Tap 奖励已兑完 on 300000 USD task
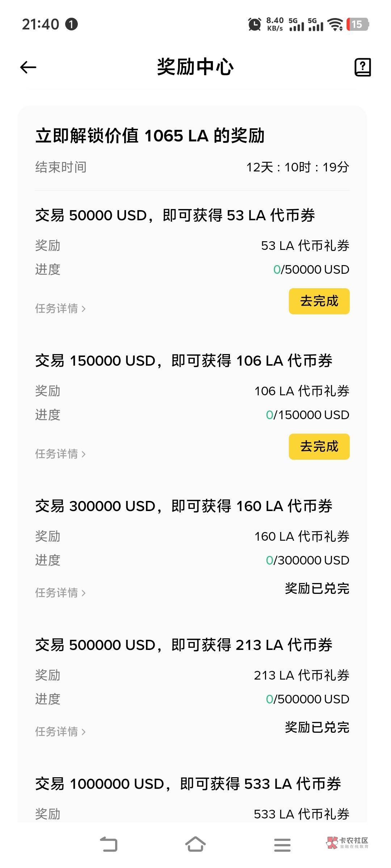Image resolution: width=391 pixels, height=868 pixels. pos(317,588)
